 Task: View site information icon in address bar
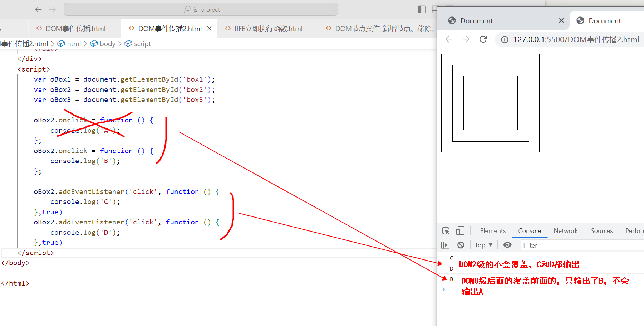505,39
